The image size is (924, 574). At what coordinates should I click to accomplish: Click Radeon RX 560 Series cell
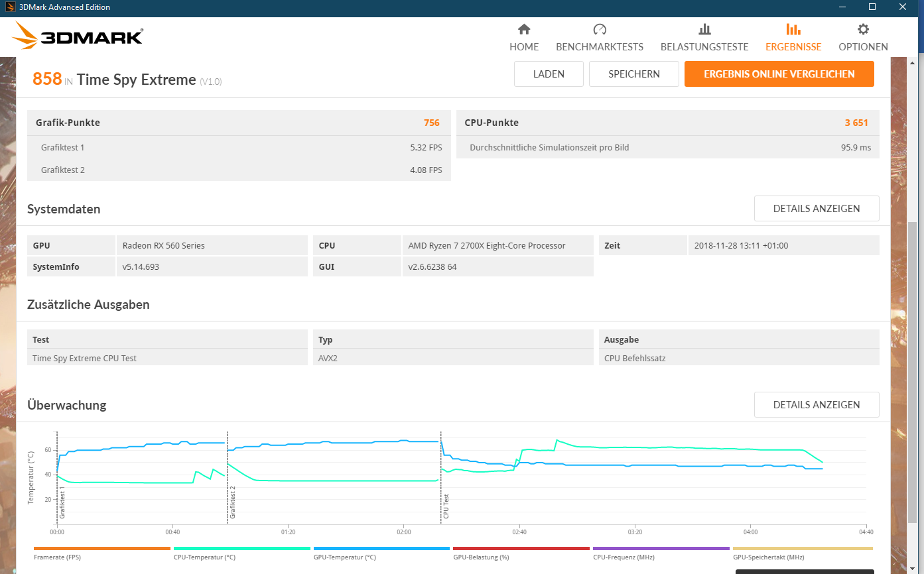click(212, 245)
